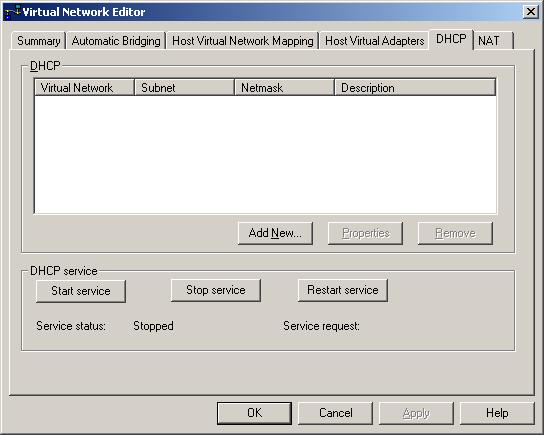Screen dimensions: 544x435
Task: Switch to the Summary tab
Action: (39, 41)
